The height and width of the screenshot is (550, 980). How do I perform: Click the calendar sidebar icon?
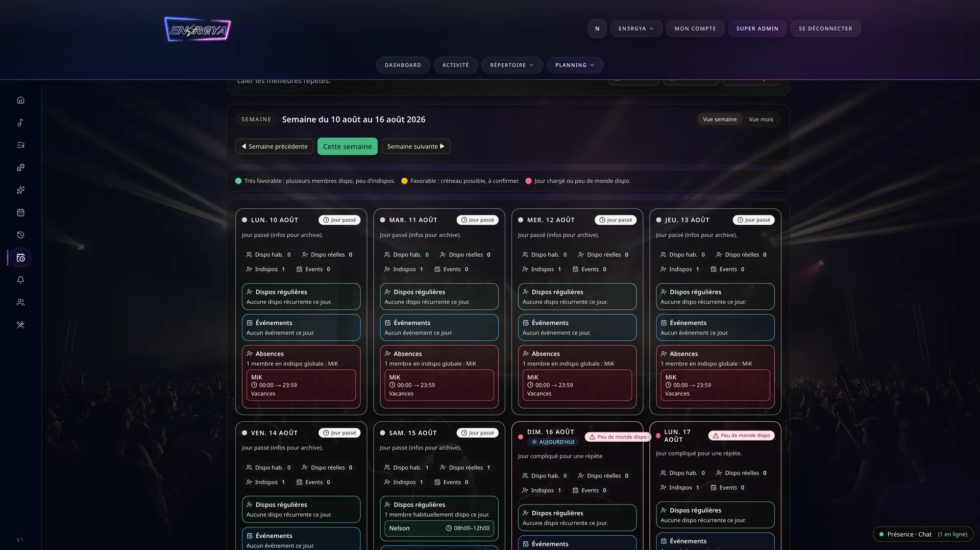click(x=20, y=212)
